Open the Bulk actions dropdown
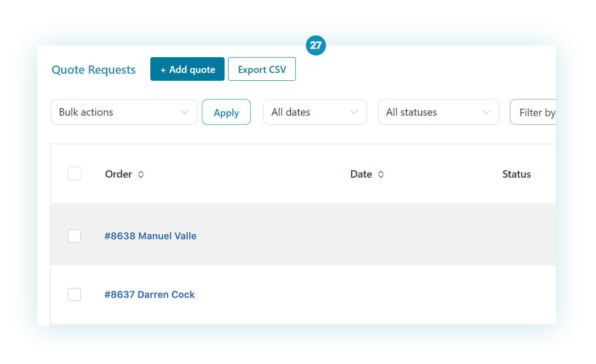596x364 pixels. [124, 112]
